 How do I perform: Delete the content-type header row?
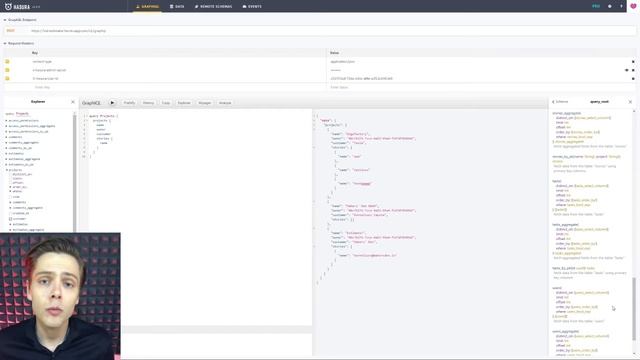(x=633, y=62)
